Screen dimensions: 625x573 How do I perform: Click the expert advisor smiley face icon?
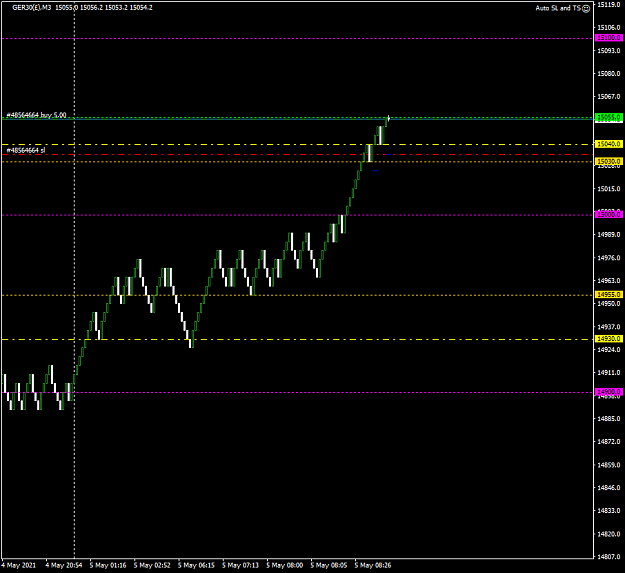[586, 8]
